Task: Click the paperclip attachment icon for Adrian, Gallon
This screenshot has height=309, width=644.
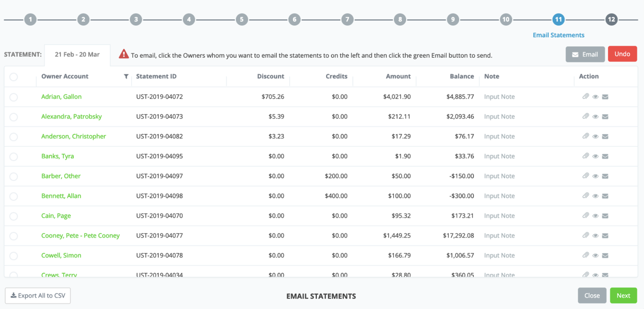Action: pyautogui.click(x=585, y=96)
